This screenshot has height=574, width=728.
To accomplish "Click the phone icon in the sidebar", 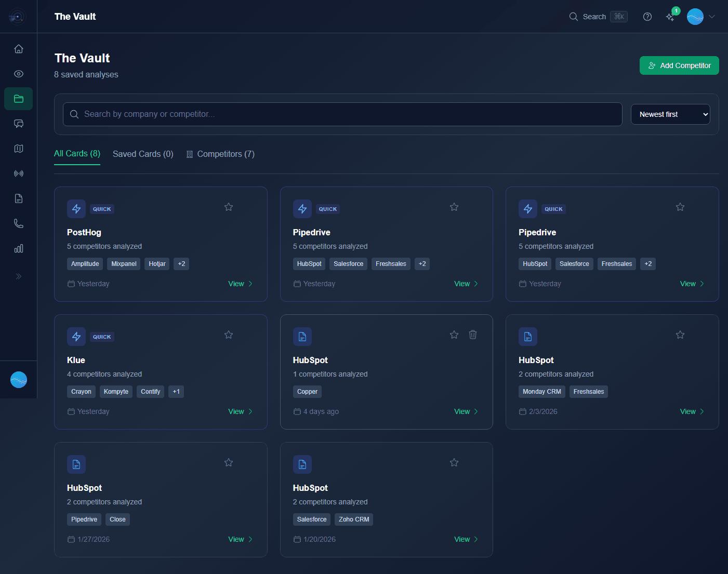I will (x=19, y=223).
